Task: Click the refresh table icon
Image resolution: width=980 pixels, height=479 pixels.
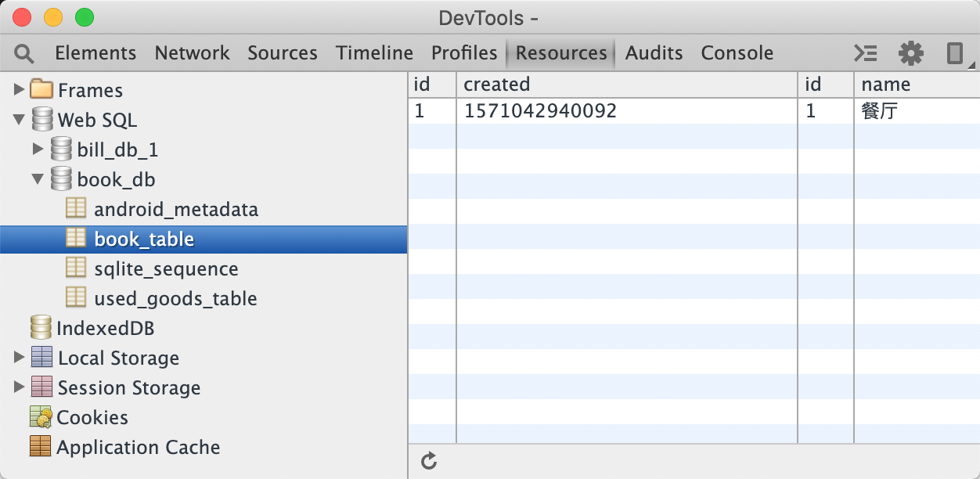Action: click(428, 461)
